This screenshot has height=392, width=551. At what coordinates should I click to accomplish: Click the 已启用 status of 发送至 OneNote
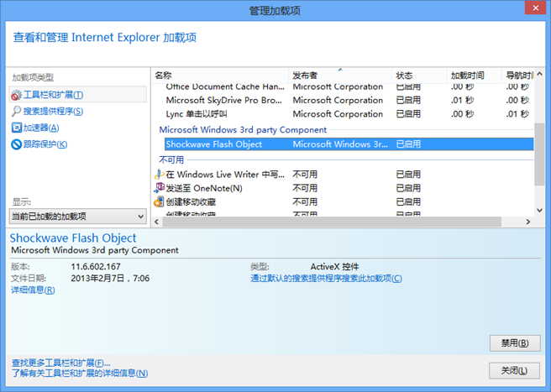click(x=408, y=188)
